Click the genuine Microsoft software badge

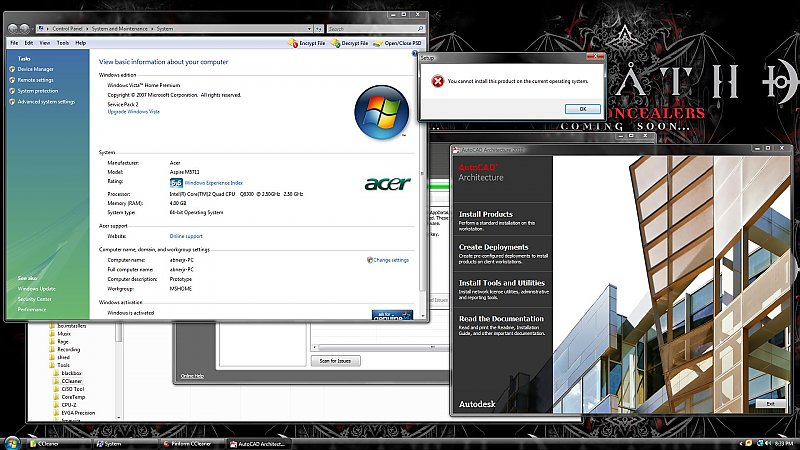392,315
